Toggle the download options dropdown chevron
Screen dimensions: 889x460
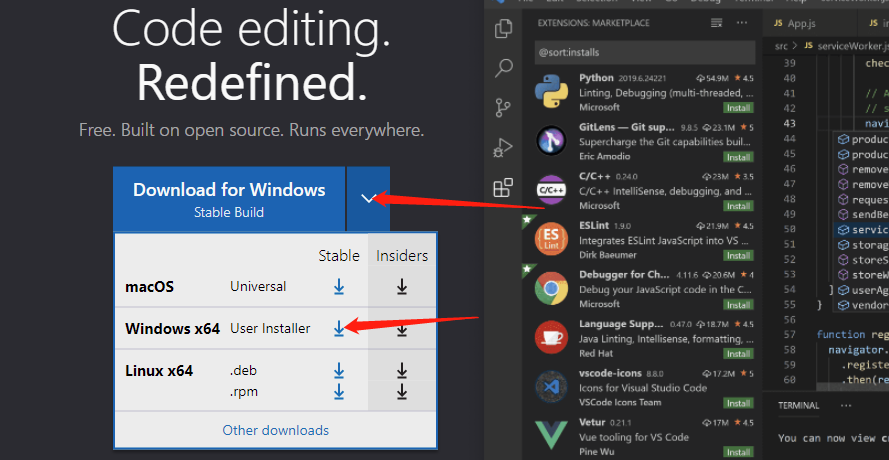[368, 198]
